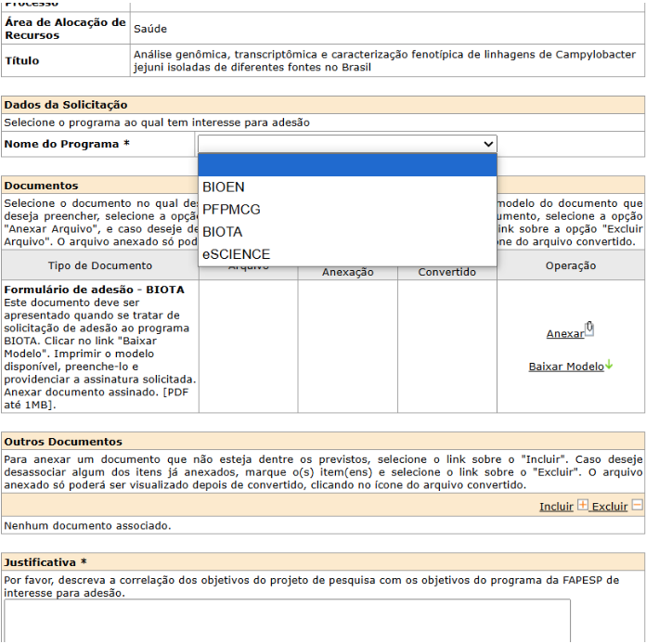646x644 pixels.
Task: Click the green download arrow icon
Action: click(609, 366)
